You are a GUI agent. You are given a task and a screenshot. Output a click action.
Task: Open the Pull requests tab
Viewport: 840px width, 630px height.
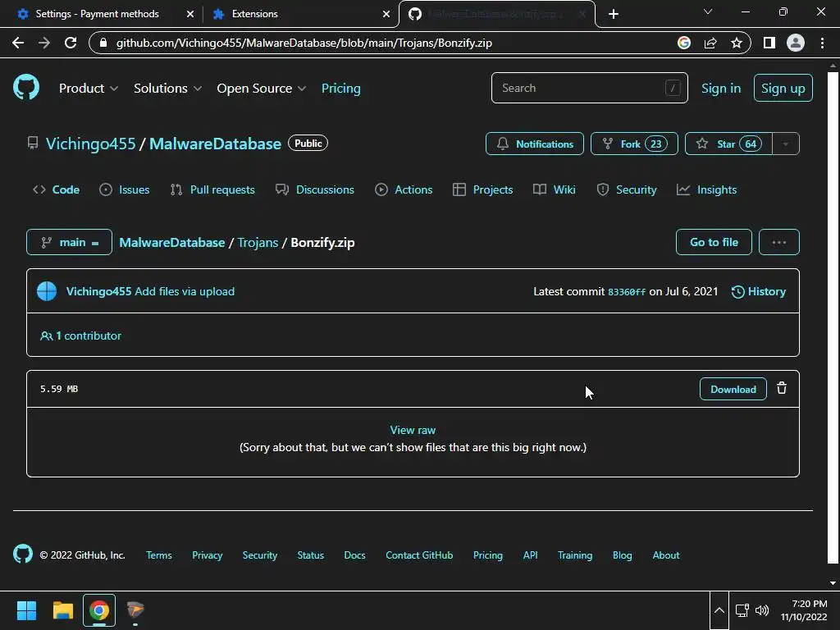pos(212,189)
